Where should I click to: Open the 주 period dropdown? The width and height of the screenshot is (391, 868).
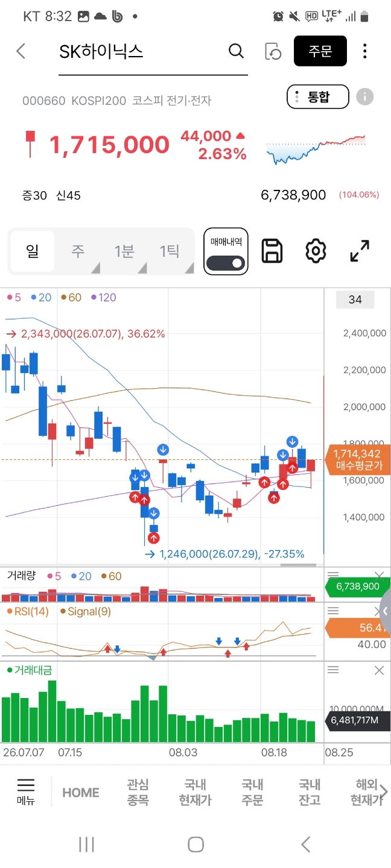click(x=78, y=251)
